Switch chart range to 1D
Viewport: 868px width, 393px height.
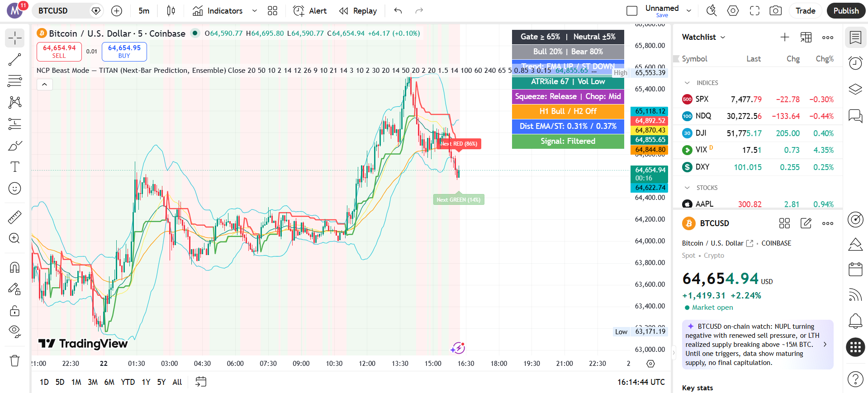(x=44, y=382)
